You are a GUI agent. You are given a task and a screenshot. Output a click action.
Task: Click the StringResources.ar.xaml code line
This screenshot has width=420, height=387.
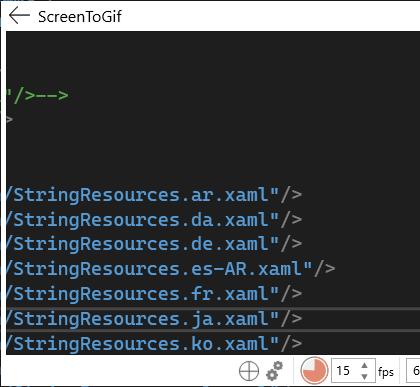tap(154, 195)
